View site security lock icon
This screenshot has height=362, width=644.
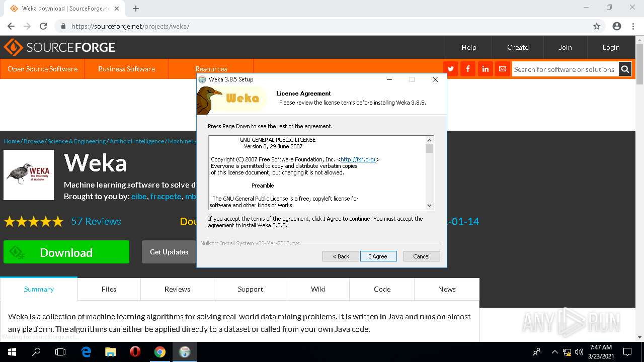[63, 26]
